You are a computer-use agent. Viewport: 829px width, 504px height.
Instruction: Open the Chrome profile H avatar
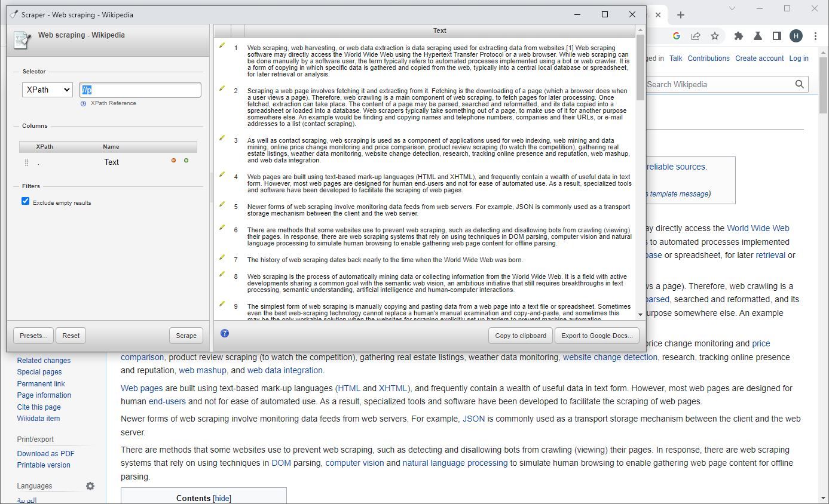point(796,36)
